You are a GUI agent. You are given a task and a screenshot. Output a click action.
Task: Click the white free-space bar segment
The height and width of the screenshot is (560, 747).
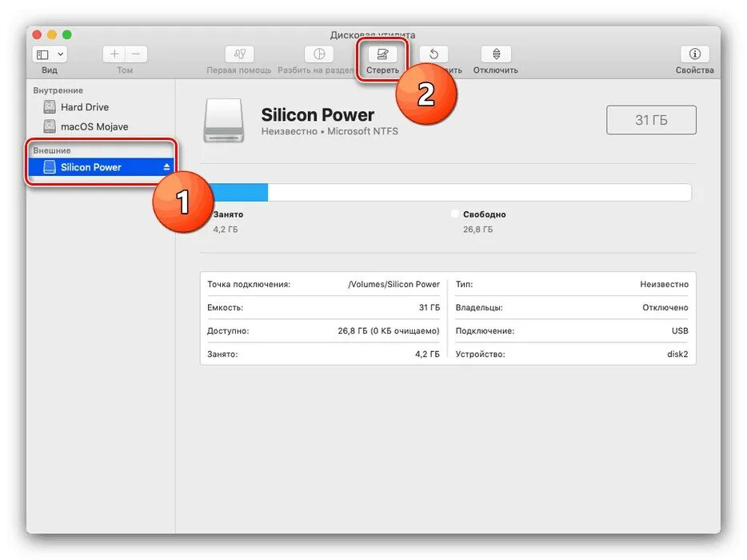coord(480,193)
